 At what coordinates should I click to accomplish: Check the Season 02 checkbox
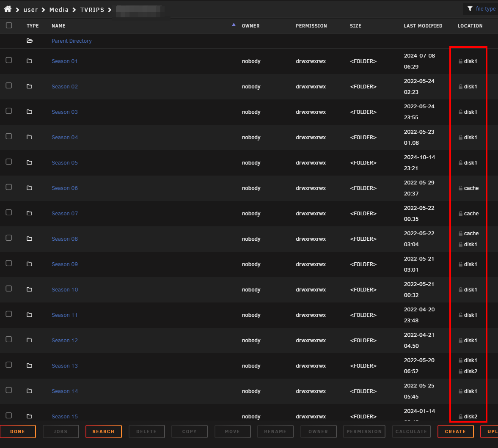tap(9, 86)
